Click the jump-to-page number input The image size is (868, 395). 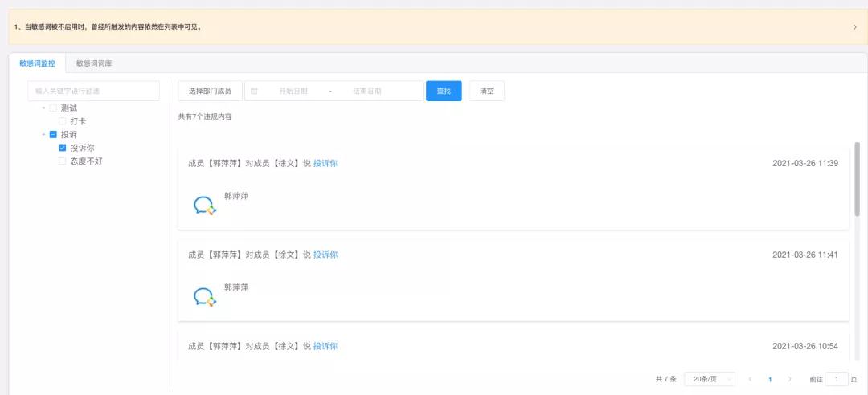click(x=837, y=379)
